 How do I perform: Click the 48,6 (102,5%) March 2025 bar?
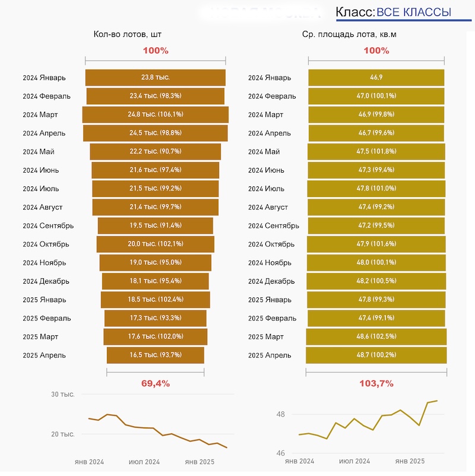pyautogui.click(x=376, y=337)
